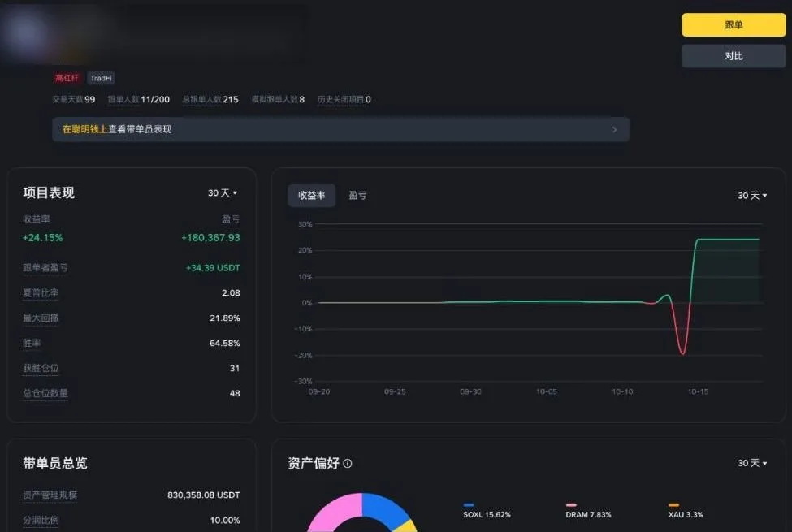Viewport: 792px width, 532px height.
Task: Click the orange XAU legend swatch
Action: (673, 504)
